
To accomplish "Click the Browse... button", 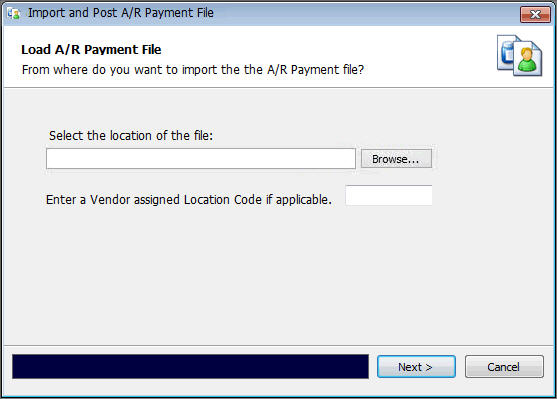I will point(396,158).
